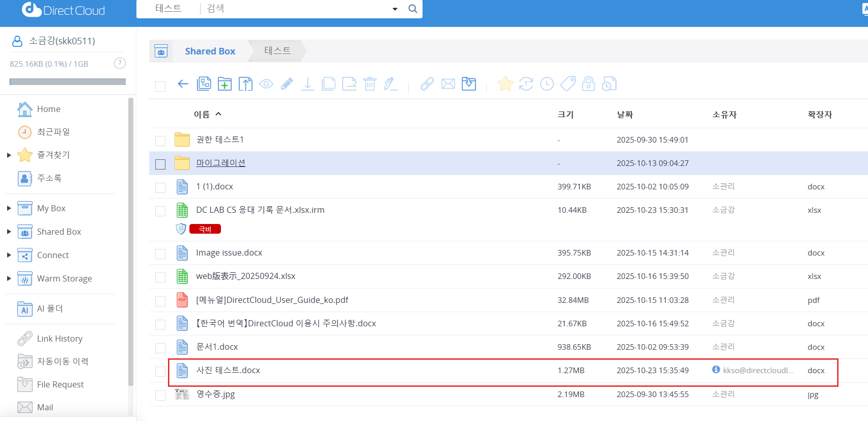Viewport: 868px width, 421px height.
Task: Click the trash delete icon
Action: point(370,84)
